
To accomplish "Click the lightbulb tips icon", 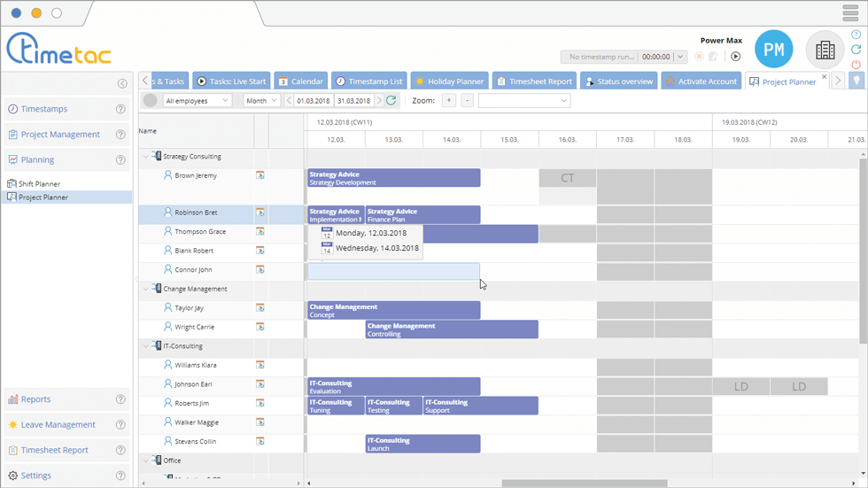I will click(856, 81).
